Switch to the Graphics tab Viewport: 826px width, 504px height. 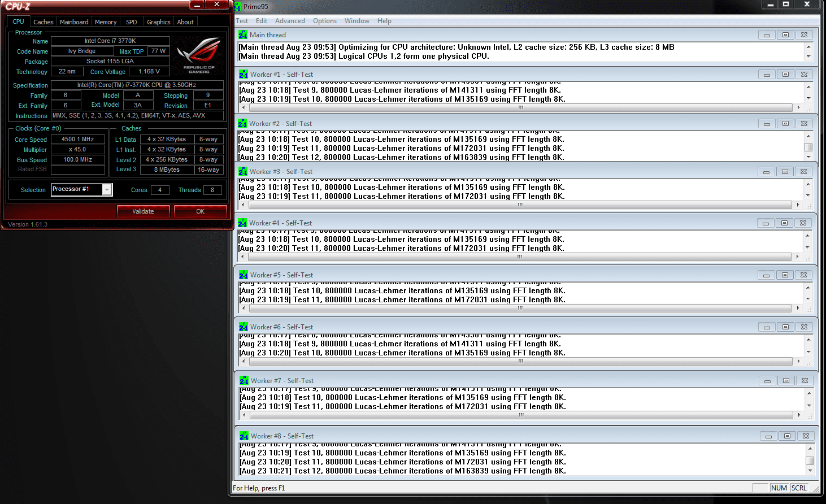tap(158, 22)
